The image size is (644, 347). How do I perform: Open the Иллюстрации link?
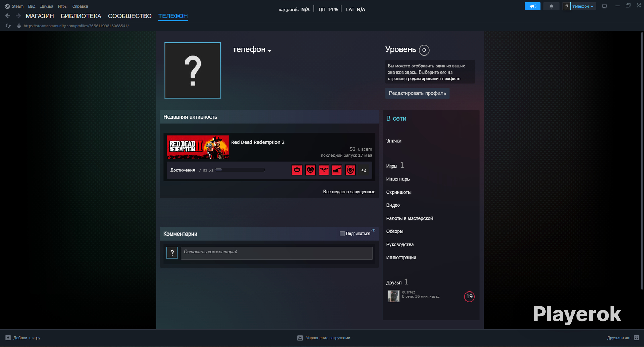click(x=401, y=257)
